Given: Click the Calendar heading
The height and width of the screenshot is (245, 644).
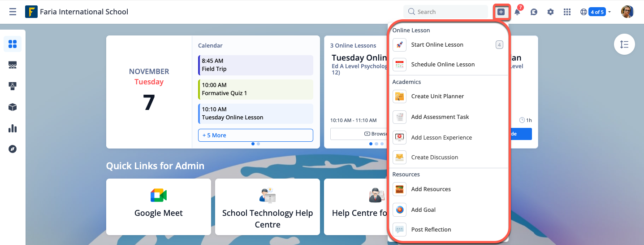Looking at the screenshot, I should coord(210,46).
